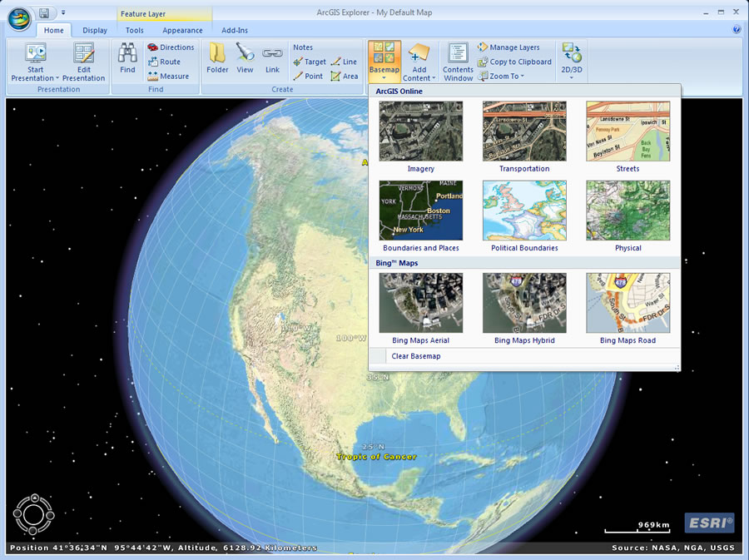Add a Target note
This screenshot has height=560, width=749.
[x=310, y=62]
